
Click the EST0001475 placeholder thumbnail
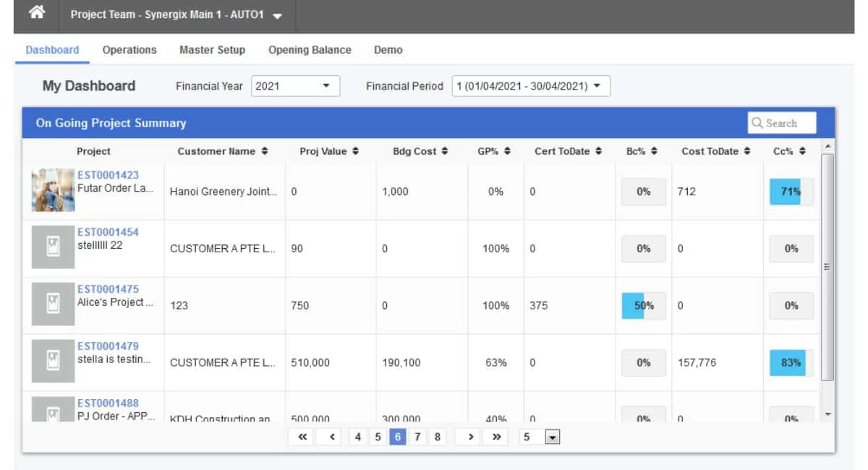[x=53, y=304]
